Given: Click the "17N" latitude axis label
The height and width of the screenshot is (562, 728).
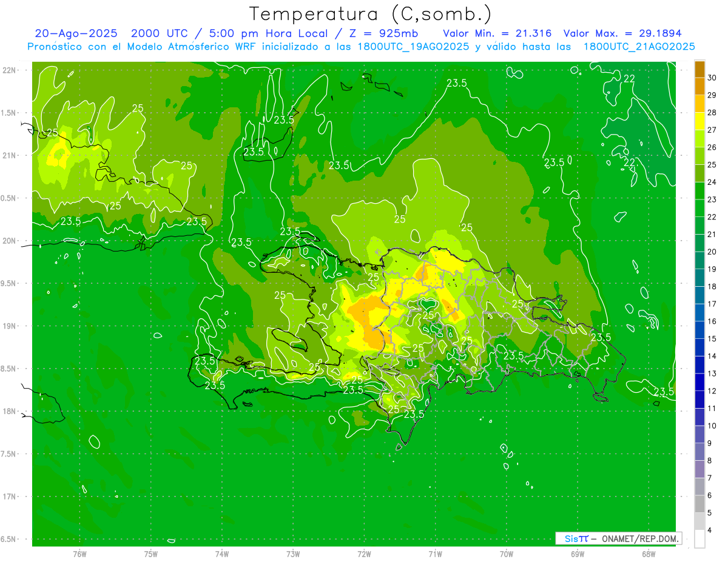Looking at the screenshot, I should (x=9, y=497).
